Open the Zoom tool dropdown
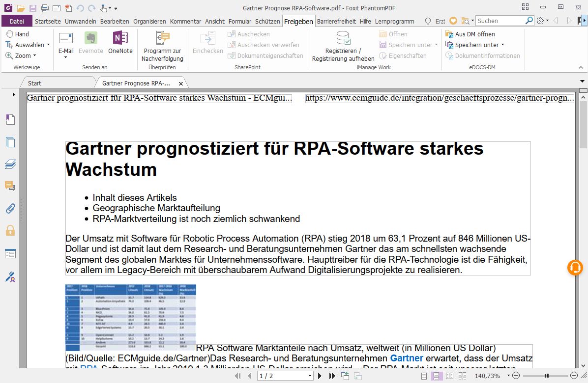The height and width of the screenshot is (383, 588). coord(35,56)
